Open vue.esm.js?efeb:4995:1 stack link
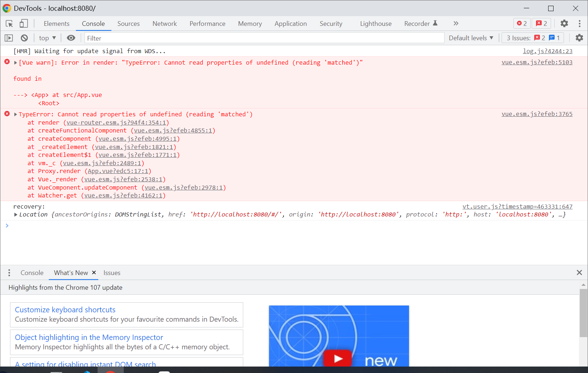588x373 pixels. coord(138,139)
